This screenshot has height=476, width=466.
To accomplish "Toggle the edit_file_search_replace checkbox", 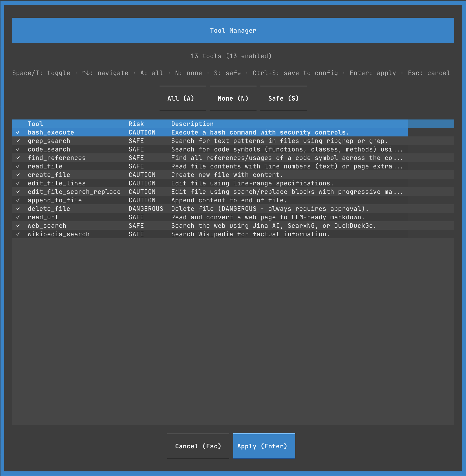I will click(x=18, y=192).
